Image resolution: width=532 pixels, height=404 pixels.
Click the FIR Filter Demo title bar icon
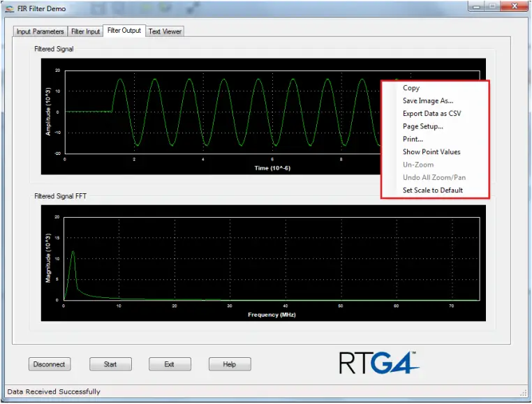pos(10,9)
